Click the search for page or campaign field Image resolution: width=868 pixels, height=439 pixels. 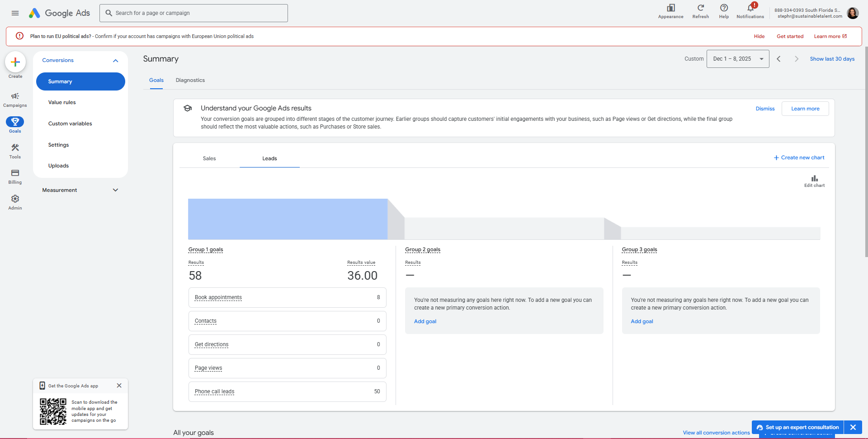click(193, 13)
